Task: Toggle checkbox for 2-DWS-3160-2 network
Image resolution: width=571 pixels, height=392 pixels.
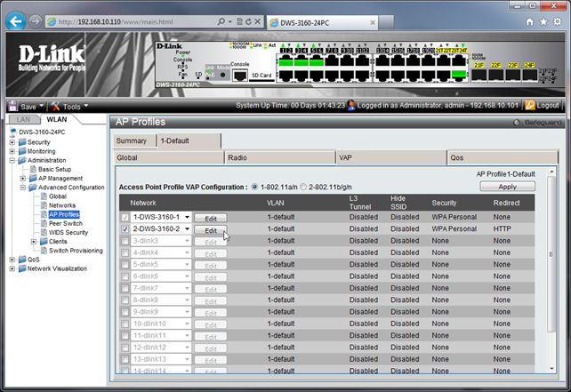Action: tap(125, 229)
